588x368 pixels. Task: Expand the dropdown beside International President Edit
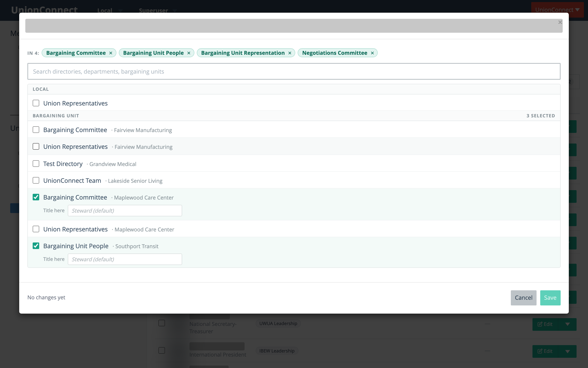(x=567, y=351)
